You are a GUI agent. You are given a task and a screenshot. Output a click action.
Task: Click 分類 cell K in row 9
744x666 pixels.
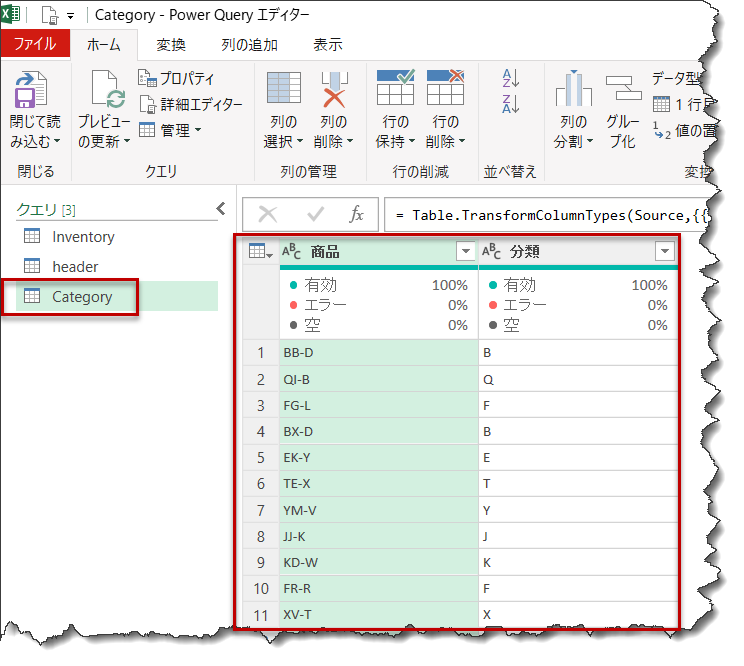coord(578,563)
